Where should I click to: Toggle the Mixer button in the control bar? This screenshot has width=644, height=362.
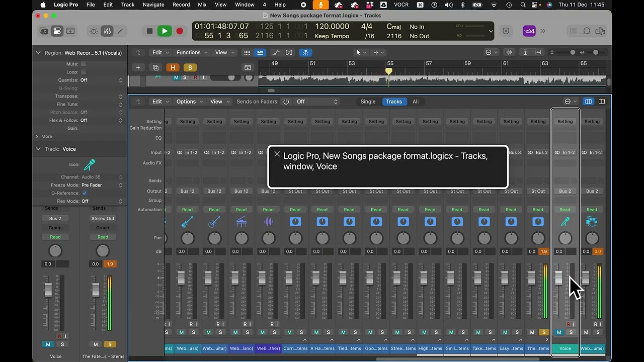107,31
